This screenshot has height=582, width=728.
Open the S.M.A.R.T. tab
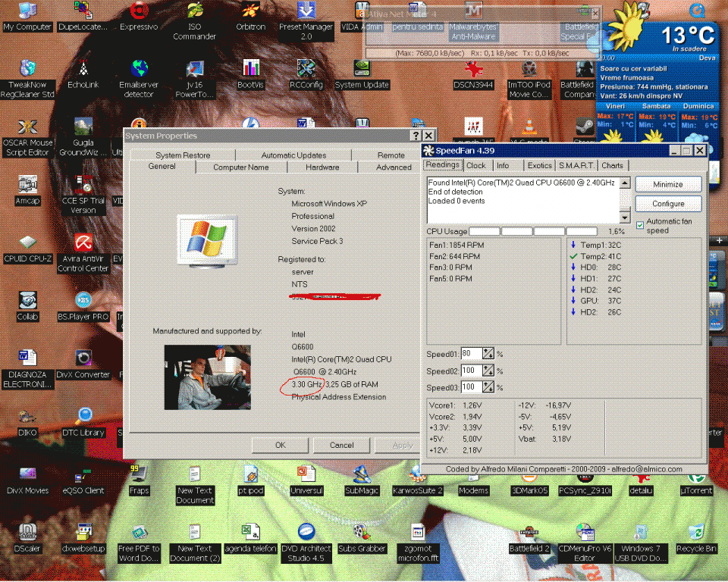576,166
